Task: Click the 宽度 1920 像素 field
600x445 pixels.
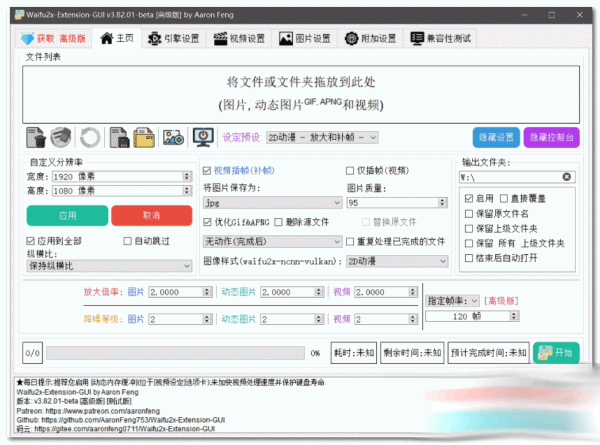Action: [122, 176]
